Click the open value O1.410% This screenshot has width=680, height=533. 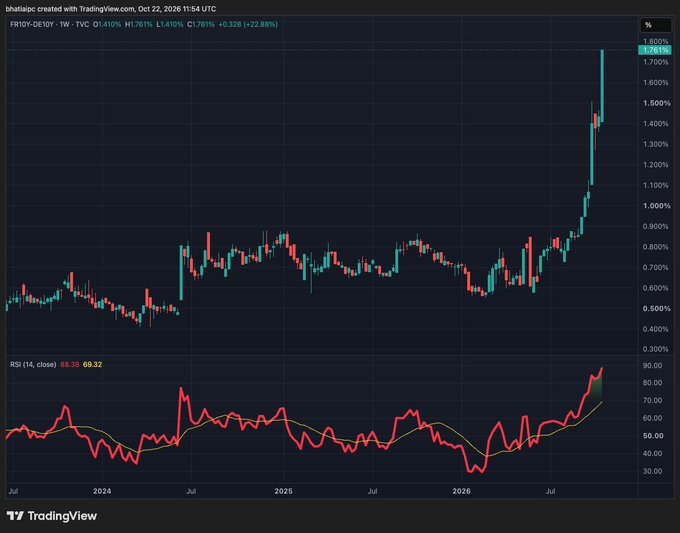click(107, 25)
